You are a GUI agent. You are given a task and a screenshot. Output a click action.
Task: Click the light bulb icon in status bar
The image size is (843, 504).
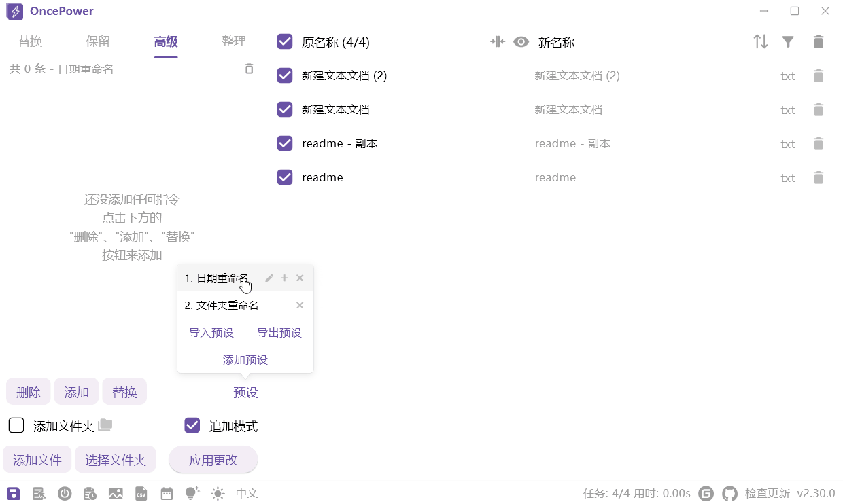pos(192,493)
